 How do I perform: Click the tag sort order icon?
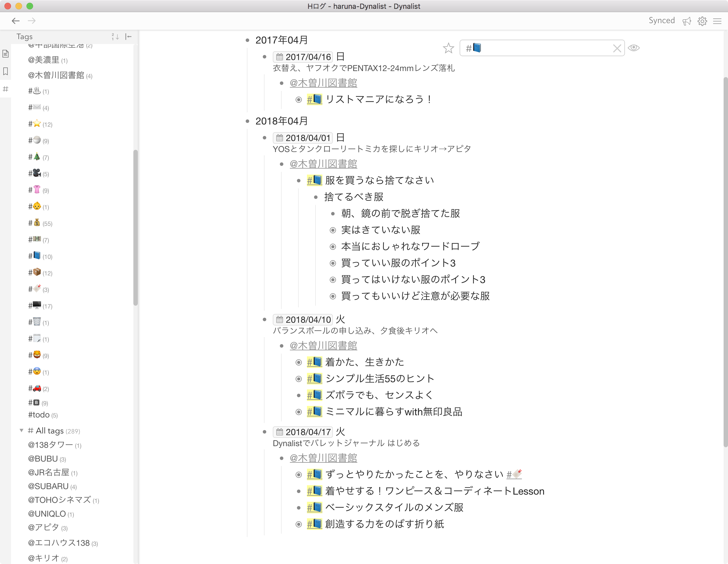(x=115, y=37)
